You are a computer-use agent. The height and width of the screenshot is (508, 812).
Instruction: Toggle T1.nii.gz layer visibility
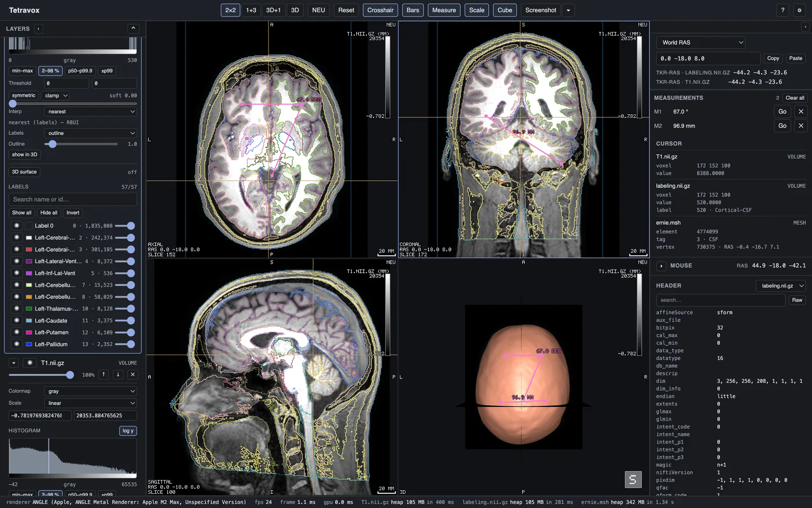pyautogui.click(x=30, y=363)
